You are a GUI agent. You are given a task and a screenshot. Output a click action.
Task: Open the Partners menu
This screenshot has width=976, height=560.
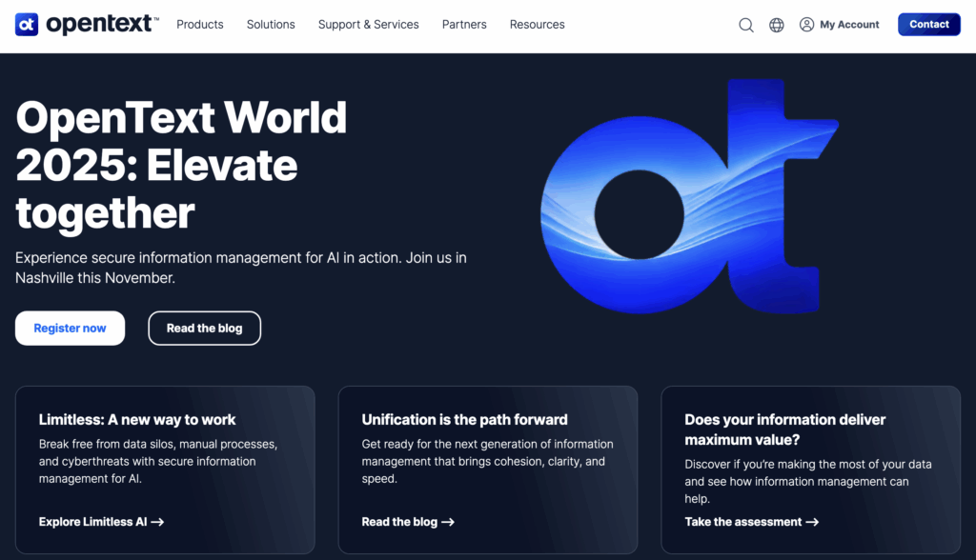pos(464,24)
